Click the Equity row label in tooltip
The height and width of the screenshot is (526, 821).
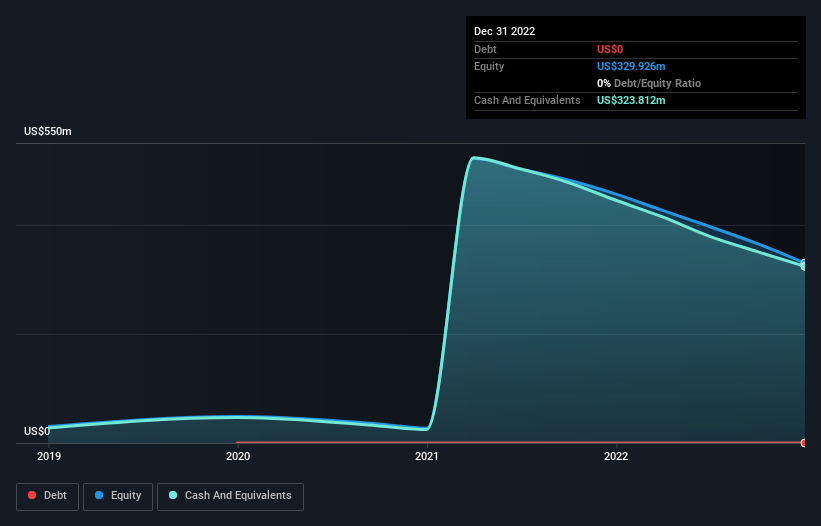coord(489,66)
